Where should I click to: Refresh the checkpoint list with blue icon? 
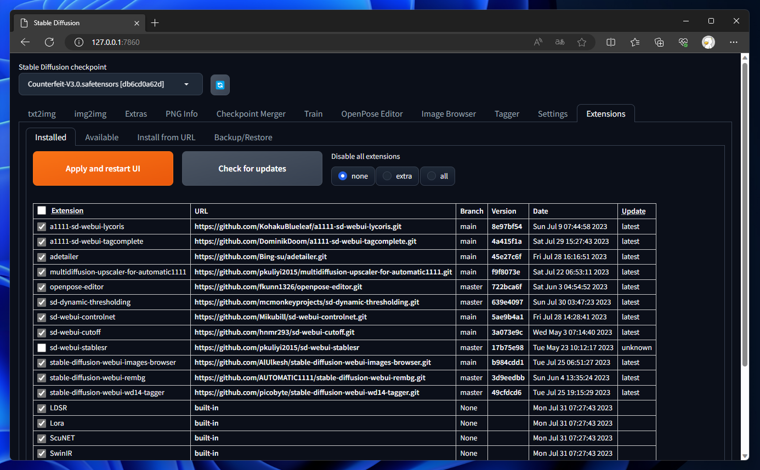pyautogui.click(x=220, y=85)
